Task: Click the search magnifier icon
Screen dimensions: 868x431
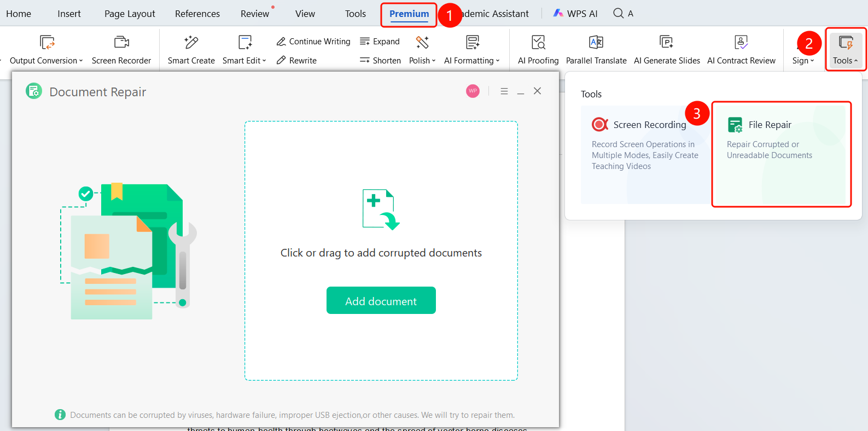Action: coord(619,13)
